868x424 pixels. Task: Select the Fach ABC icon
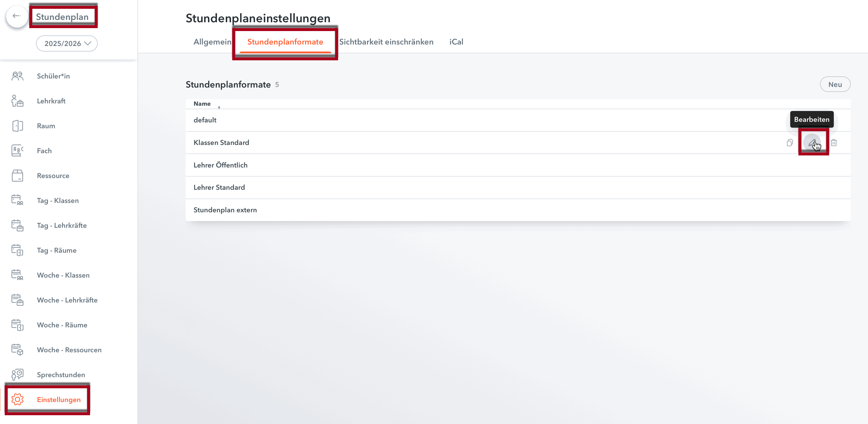point(17,151)
